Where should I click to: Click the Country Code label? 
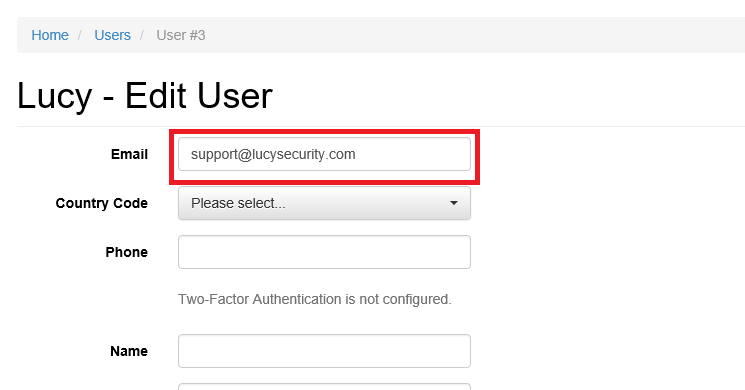102,203
